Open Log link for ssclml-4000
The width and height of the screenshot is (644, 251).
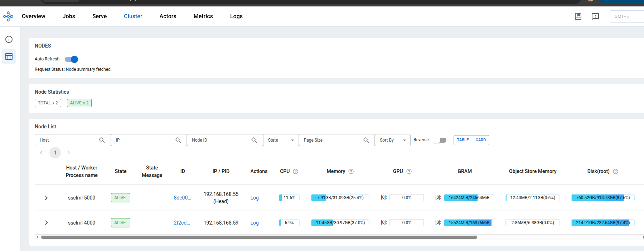click(254, 223)
